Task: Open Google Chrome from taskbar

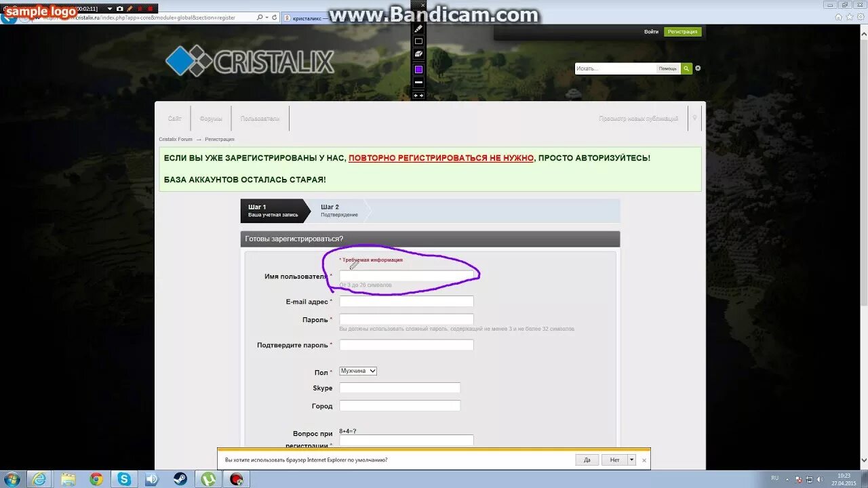Action: coord(96,479)
